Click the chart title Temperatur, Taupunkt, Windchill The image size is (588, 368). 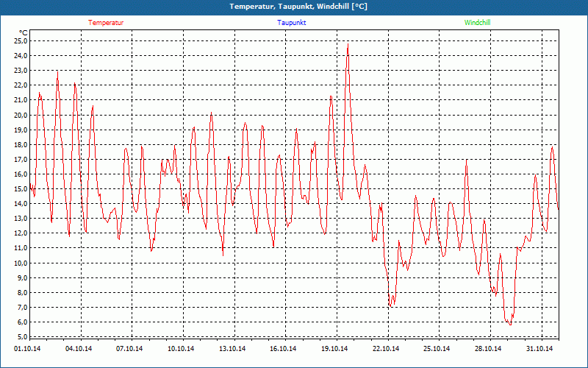(298, 7)
